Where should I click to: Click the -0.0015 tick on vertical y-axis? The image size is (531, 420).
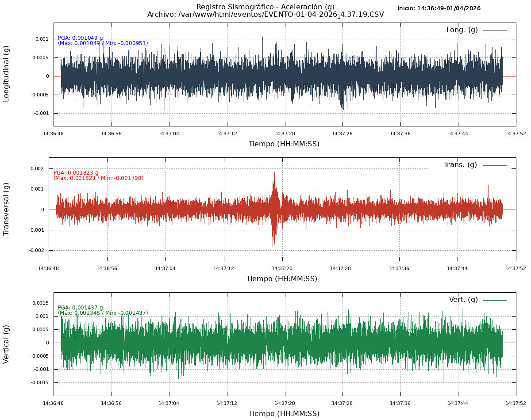tap(40, 382)
